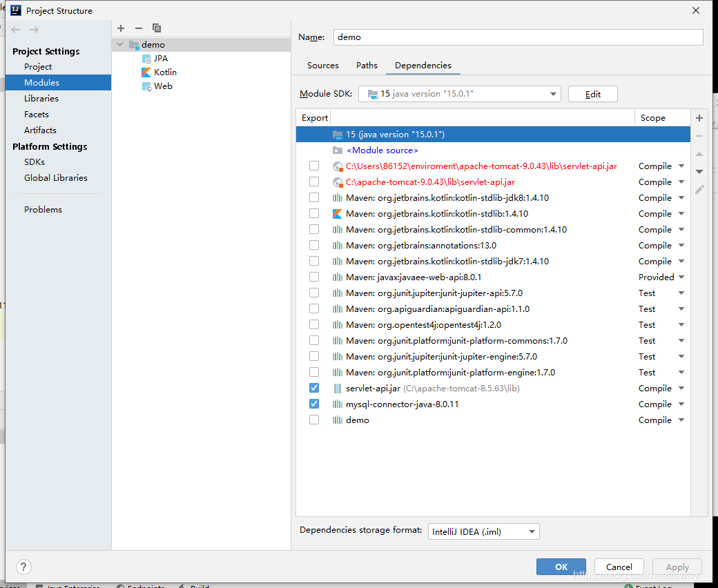Select the Module source dependency row
The height and width of the screenshot is (588, 718).
[493, 150]
